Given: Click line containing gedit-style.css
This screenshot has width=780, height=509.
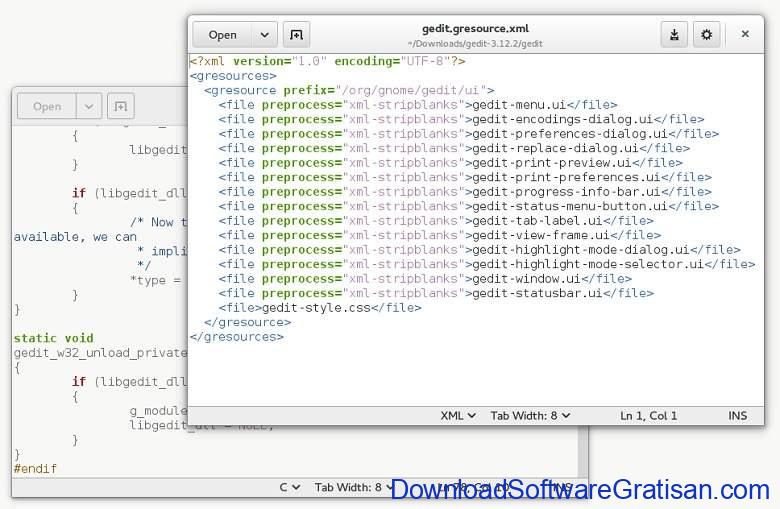Looking at the screenshot, I should pos(320,307).
